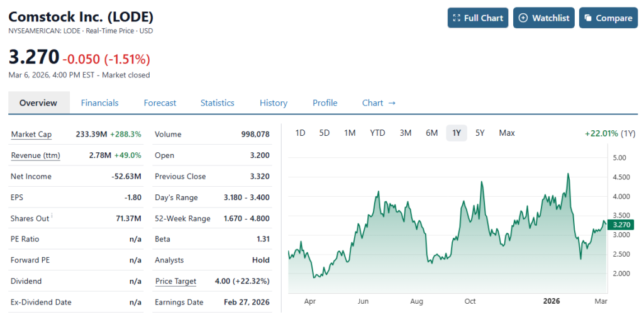Switch to the Financials tab
The image size is (644, 317).
(x=99, y=103)
